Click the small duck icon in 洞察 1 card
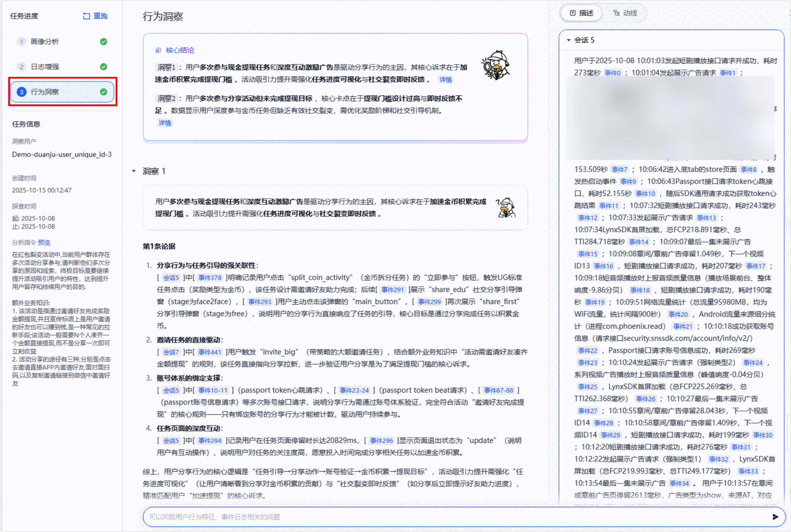This screenshot has width=791, height=532. click(x=506, y=208)
